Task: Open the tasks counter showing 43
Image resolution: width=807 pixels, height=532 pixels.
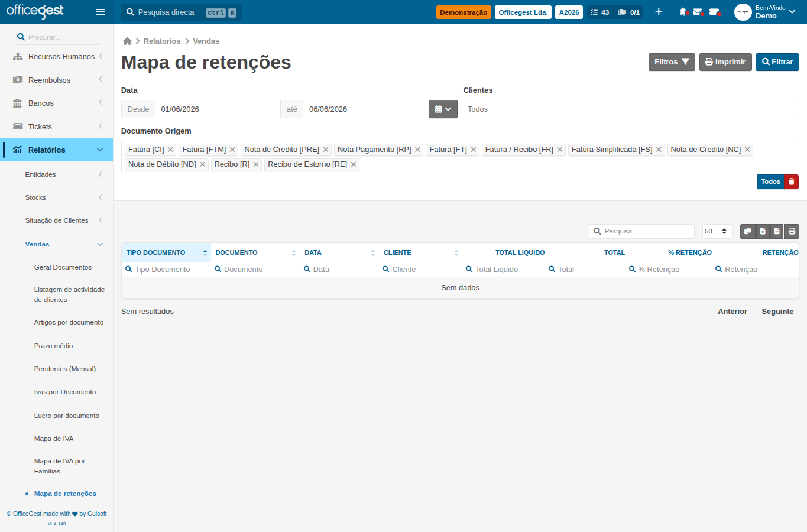Action: pyautogui.click(x=600, y=12)
